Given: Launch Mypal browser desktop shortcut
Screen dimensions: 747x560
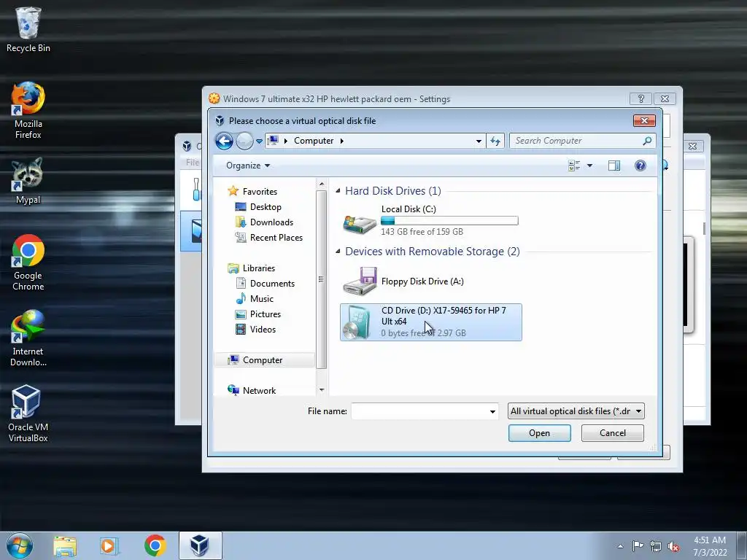Looking at the screenshot, I should click(28, 181).
